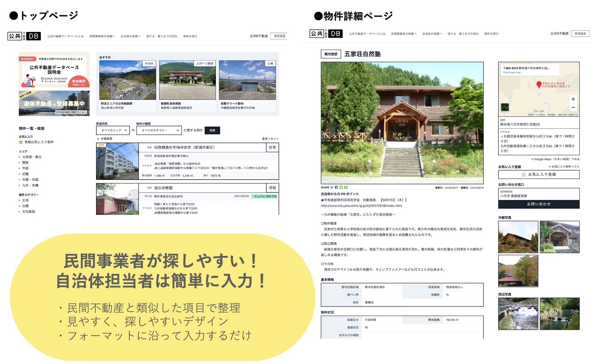Share the property via email icon
This screenshot has width=593, height=364.
(x=346, y=188)
